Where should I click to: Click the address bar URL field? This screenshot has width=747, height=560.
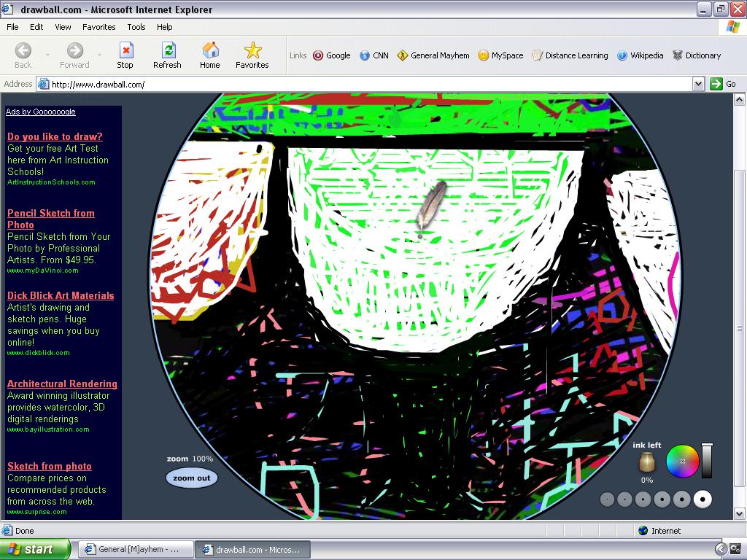point(365,85)
